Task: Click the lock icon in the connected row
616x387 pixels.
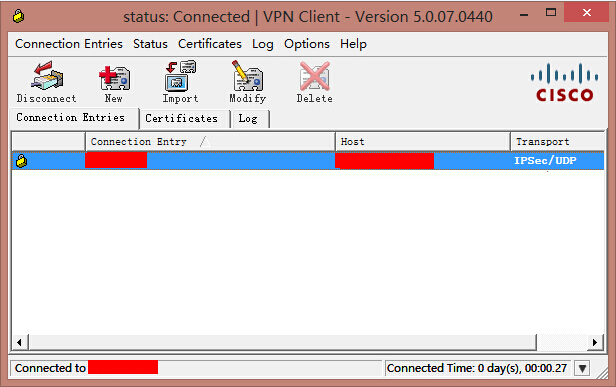Action: point(21,161)
